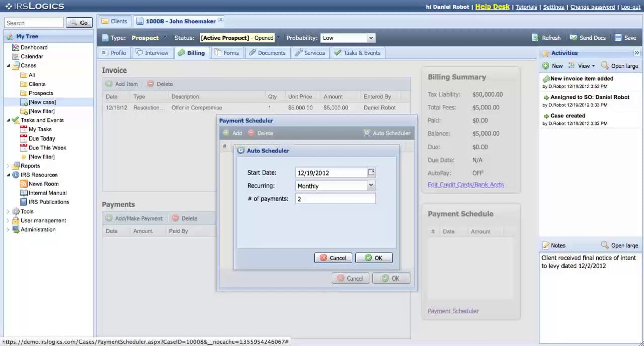Viewport: 644px width, 346px height.
Task: Expand the Reports tree node
Action: (8, 166)
